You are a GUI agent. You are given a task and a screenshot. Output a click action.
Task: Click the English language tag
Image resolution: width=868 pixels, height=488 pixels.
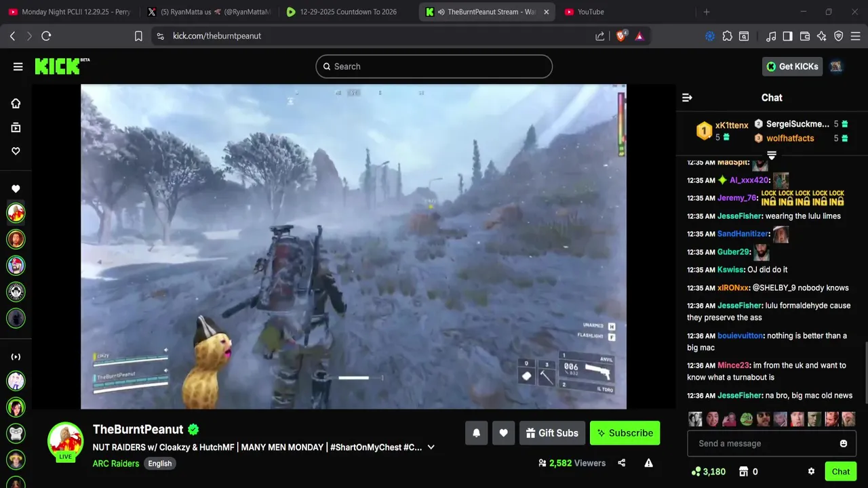(160, 464)
